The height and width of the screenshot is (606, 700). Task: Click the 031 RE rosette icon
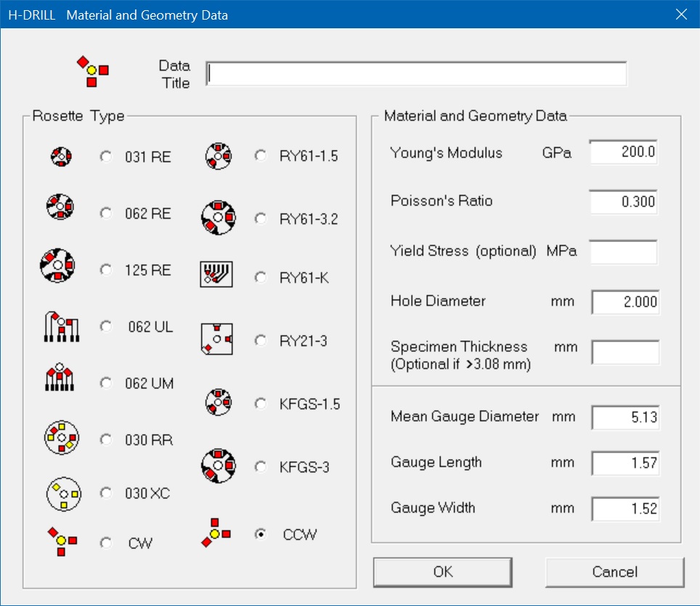(61, 157)
